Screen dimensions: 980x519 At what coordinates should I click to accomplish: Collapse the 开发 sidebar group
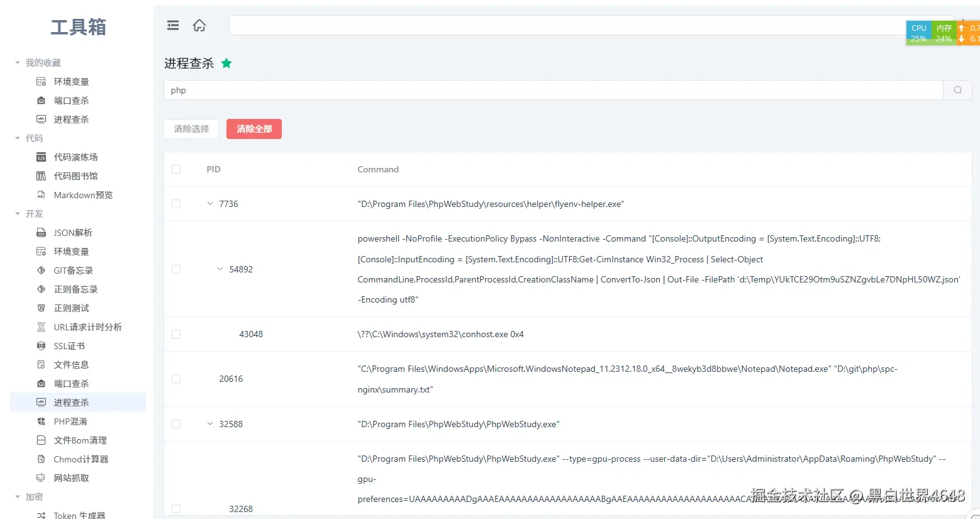18,214
